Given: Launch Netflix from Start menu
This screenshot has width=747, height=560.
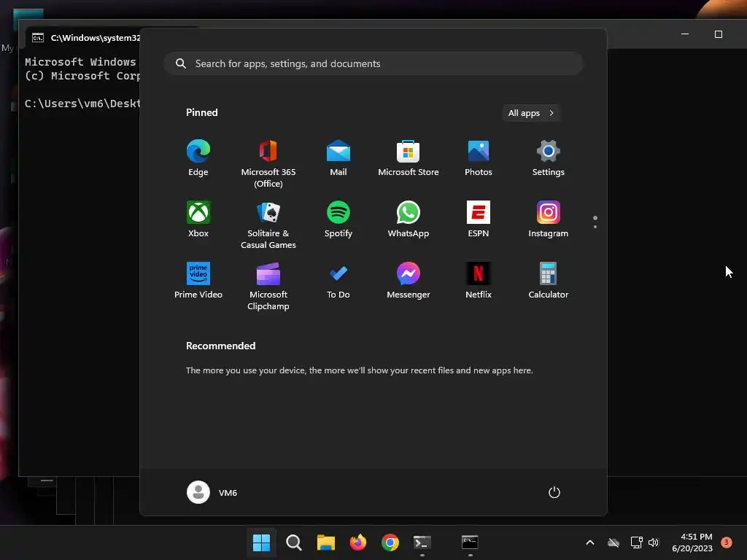Looking at the screenshot, I should pos(479,281).
